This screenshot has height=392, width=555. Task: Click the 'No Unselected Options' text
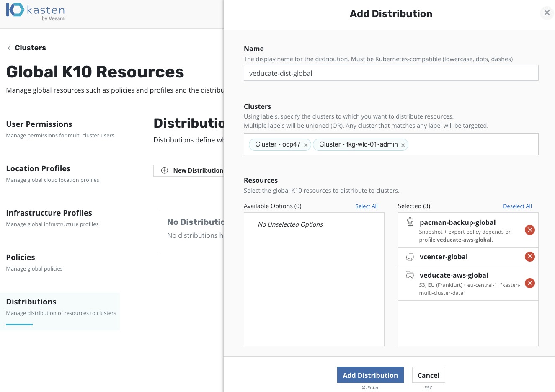(x=290, y=224)
